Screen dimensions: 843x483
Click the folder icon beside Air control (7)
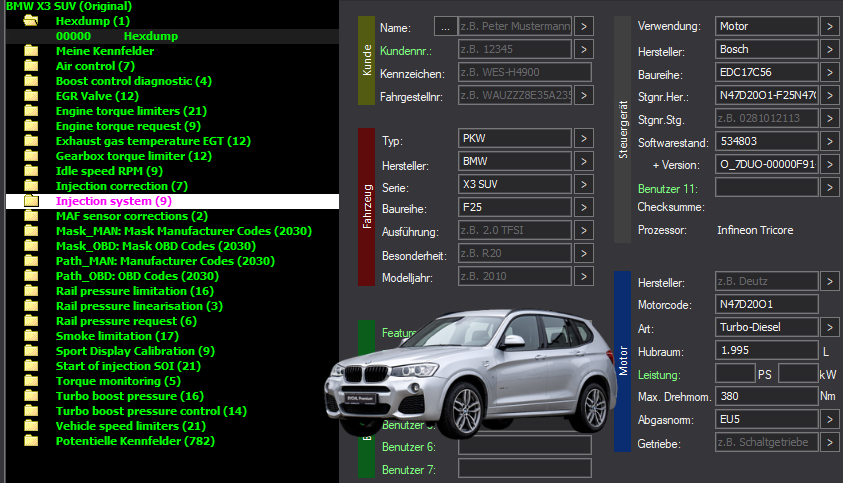[31, 66]
